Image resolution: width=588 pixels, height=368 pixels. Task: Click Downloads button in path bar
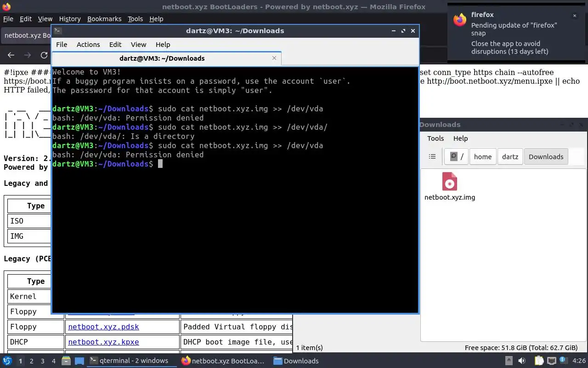[546, 156]
